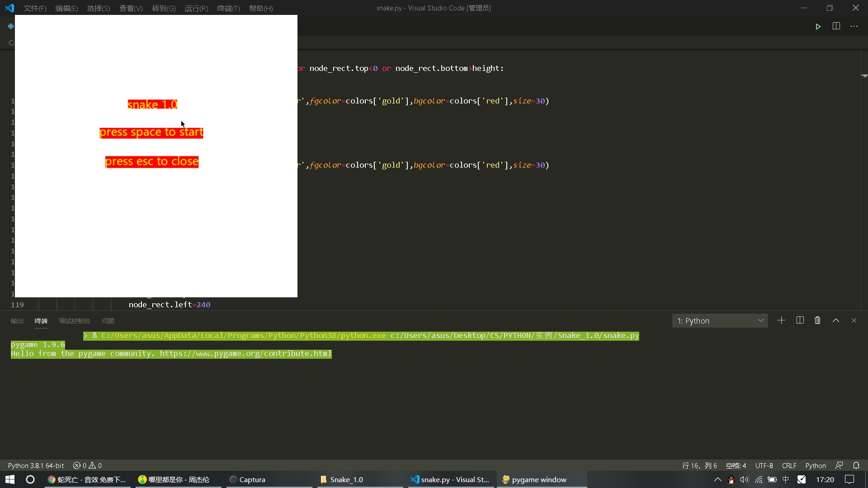The image size is (868, 488).
Task: Kill the active terminal
Action: click(817, 320)
